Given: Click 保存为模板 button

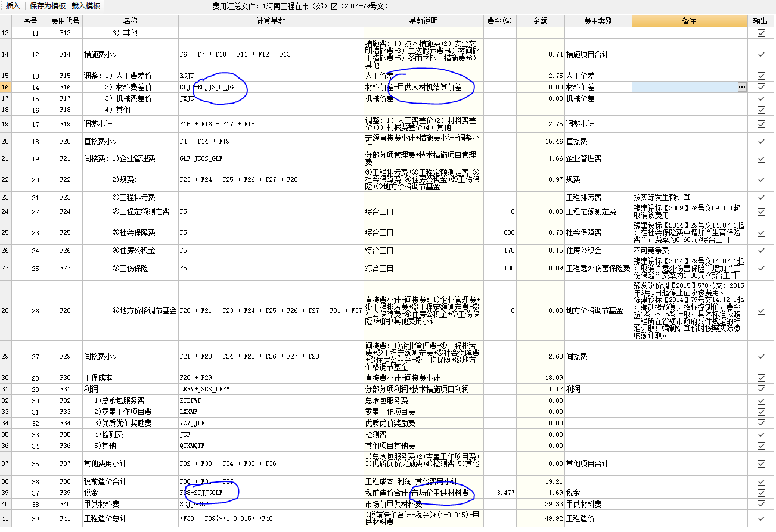Looking at the screenshot, I should pos(47,5).
